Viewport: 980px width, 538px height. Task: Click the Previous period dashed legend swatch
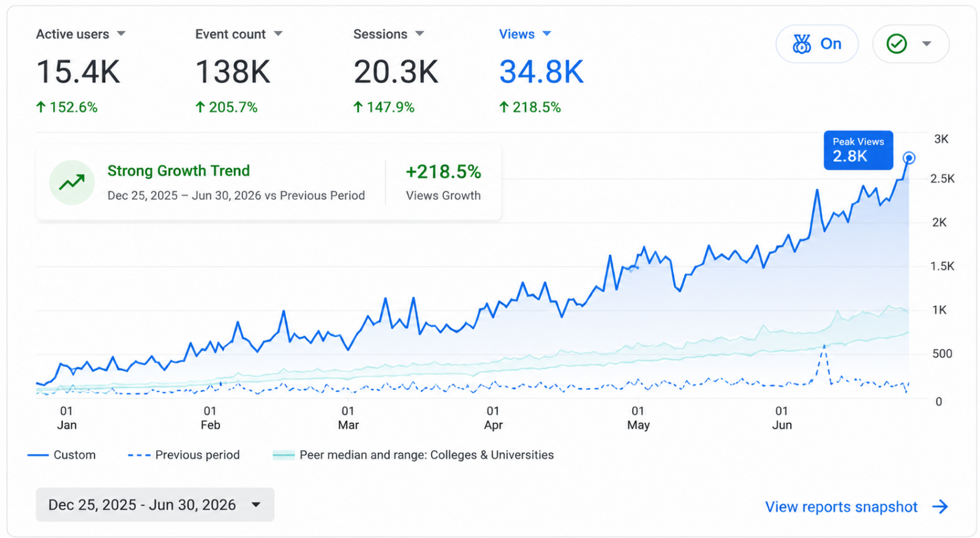[139, 455]
